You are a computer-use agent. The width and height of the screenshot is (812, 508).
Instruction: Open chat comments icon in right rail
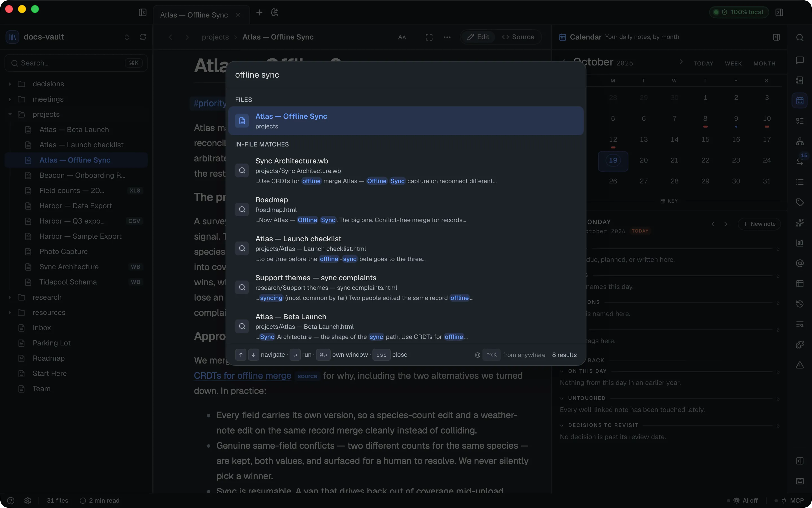[x=800, y=60]
